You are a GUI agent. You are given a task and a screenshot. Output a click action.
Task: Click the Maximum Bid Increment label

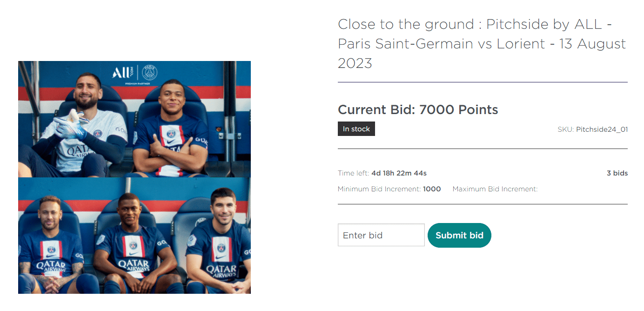pyautogui.click(x=495, y=189)
